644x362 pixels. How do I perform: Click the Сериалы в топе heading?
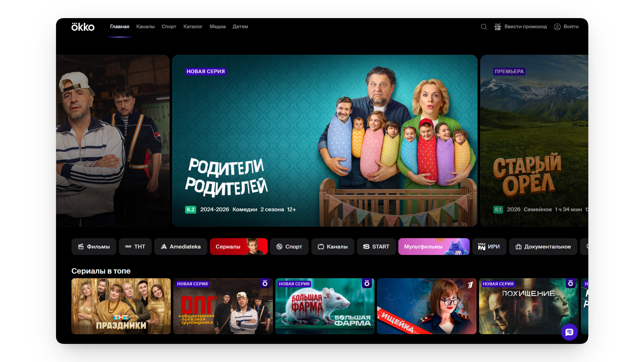101,271
